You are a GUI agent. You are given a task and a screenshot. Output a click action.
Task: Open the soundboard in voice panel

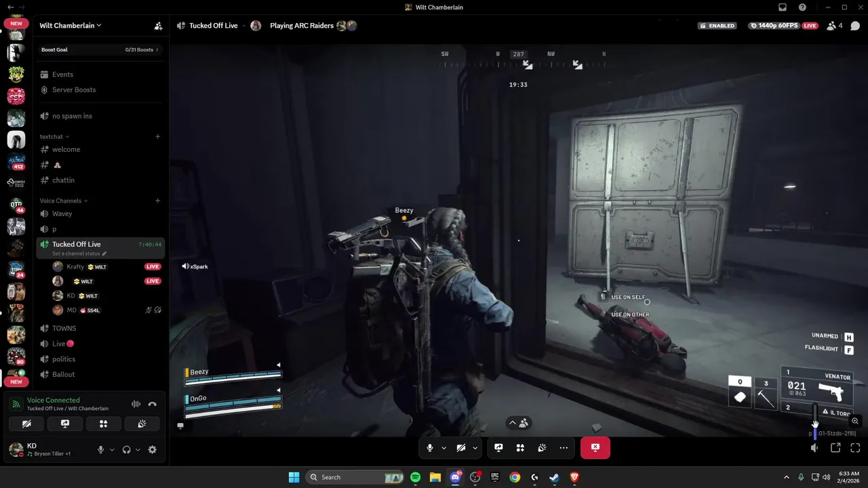coord(142,424)
